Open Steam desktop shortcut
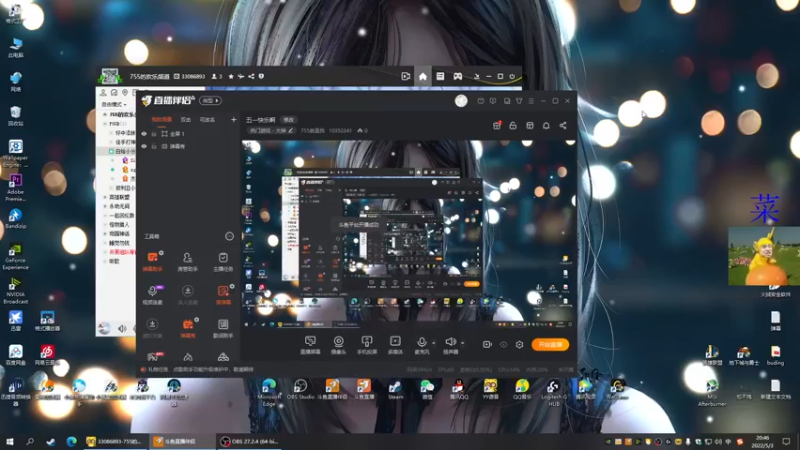 point(395,390)
